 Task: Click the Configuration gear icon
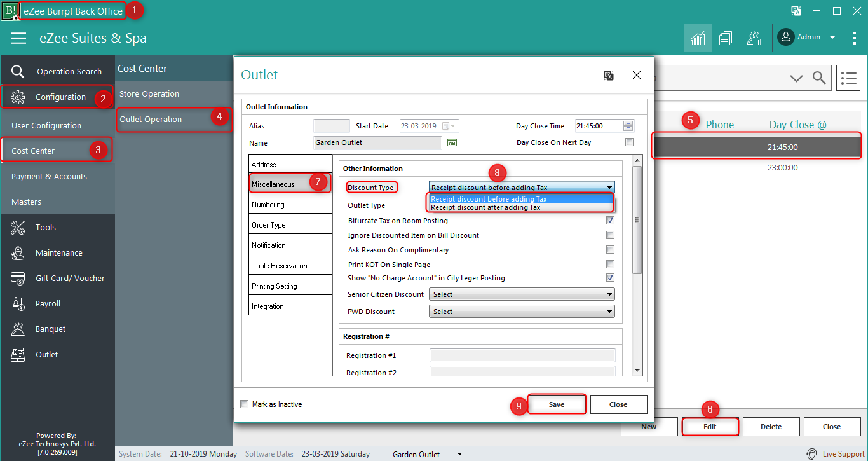coord(18,97)
